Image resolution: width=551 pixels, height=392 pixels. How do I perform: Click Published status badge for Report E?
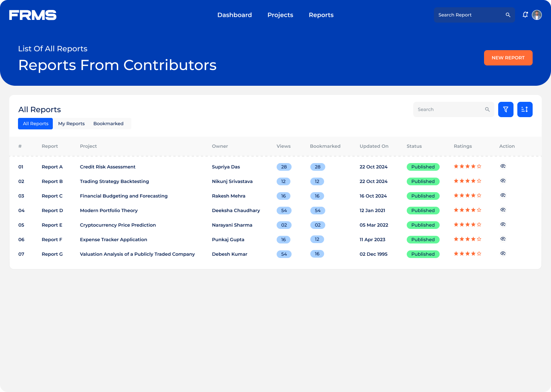[423, 225]
